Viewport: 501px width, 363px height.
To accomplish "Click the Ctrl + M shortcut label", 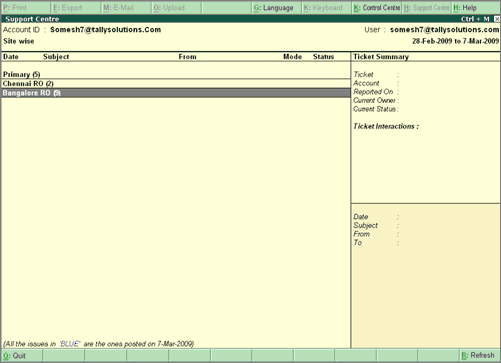I will (x=475, y=19).
